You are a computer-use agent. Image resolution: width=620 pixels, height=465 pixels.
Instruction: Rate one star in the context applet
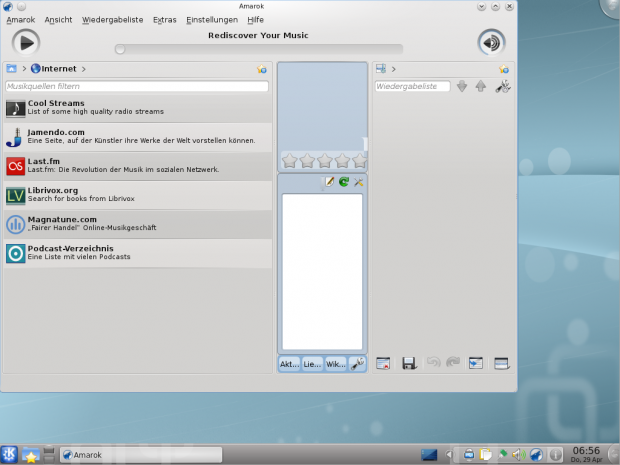(289, 161)
